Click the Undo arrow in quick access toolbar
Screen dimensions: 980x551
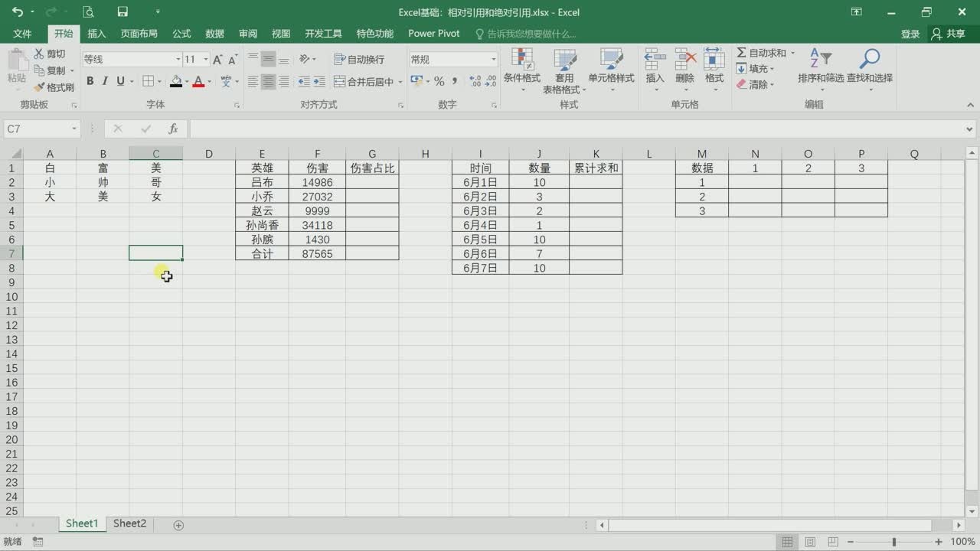(x=17, y=11)
